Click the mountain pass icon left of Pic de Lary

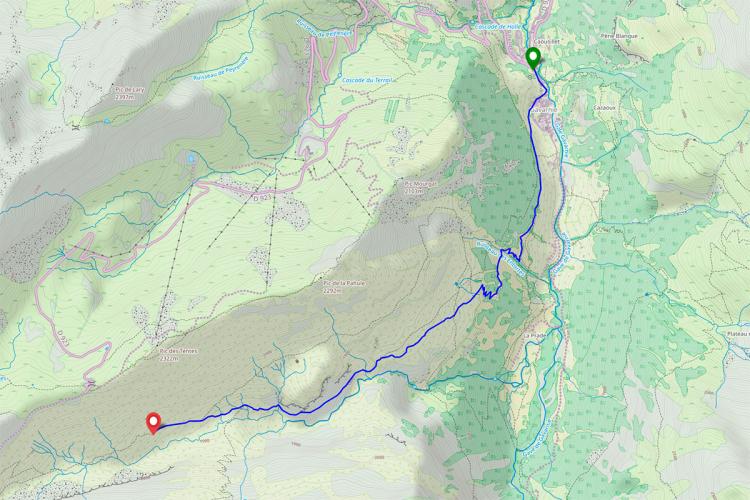[75, 128]
